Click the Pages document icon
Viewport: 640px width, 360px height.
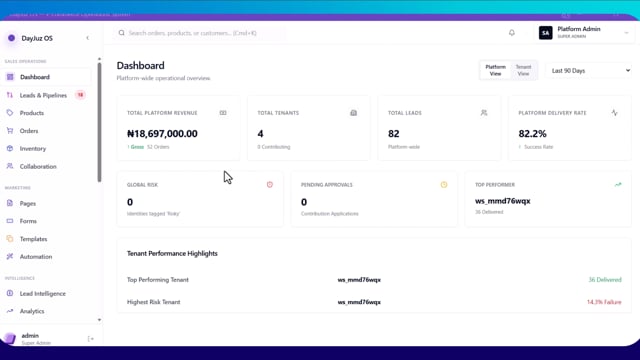pyautogui.click(x=10, y=203)
